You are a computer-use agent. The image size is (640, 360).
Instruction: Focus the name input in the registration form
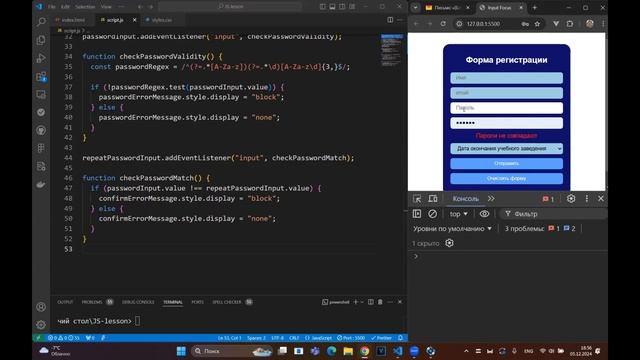(506, 78)
